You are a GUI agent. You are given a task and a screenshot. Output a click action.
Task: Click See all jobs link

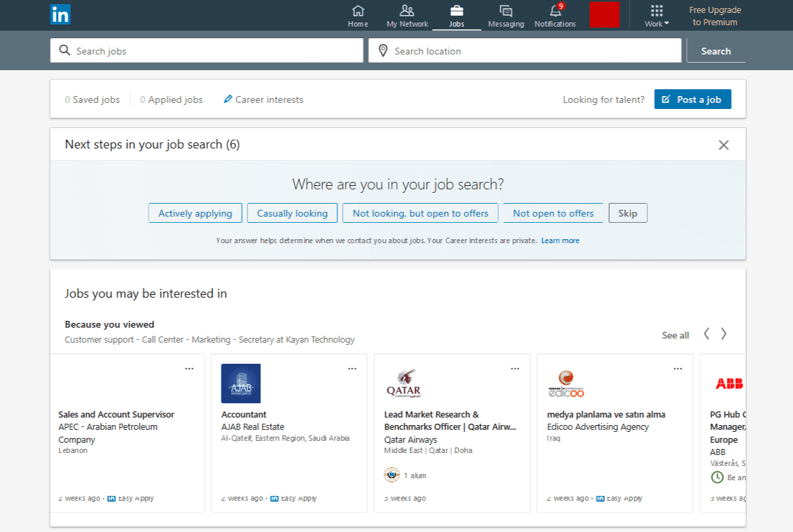coord(675,335)
